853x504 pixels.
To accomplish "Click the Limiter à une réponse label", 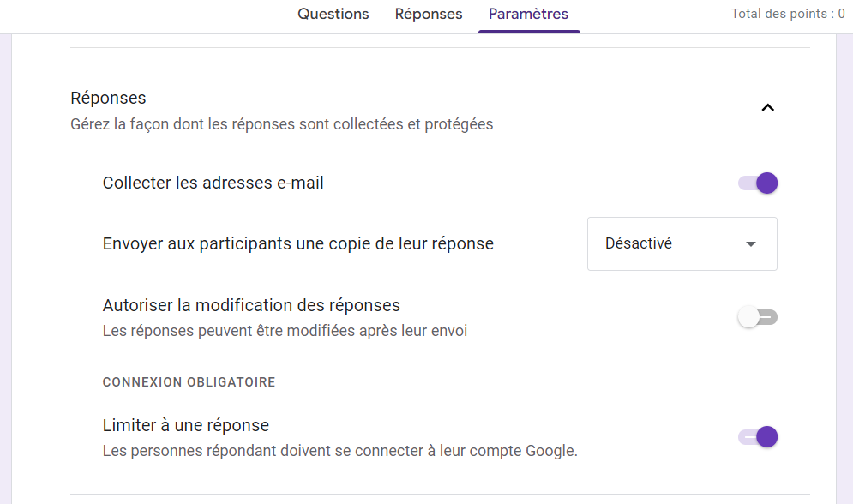I will (186, 425).
